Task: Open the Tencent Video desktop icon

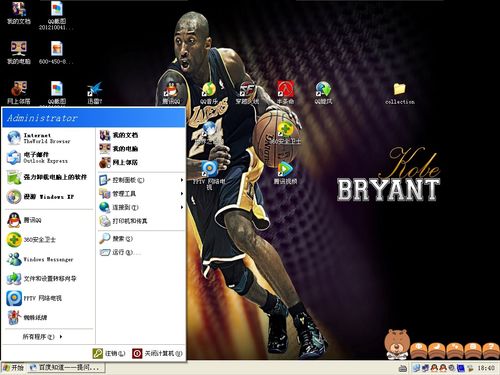Action: (x=285, y=173)
